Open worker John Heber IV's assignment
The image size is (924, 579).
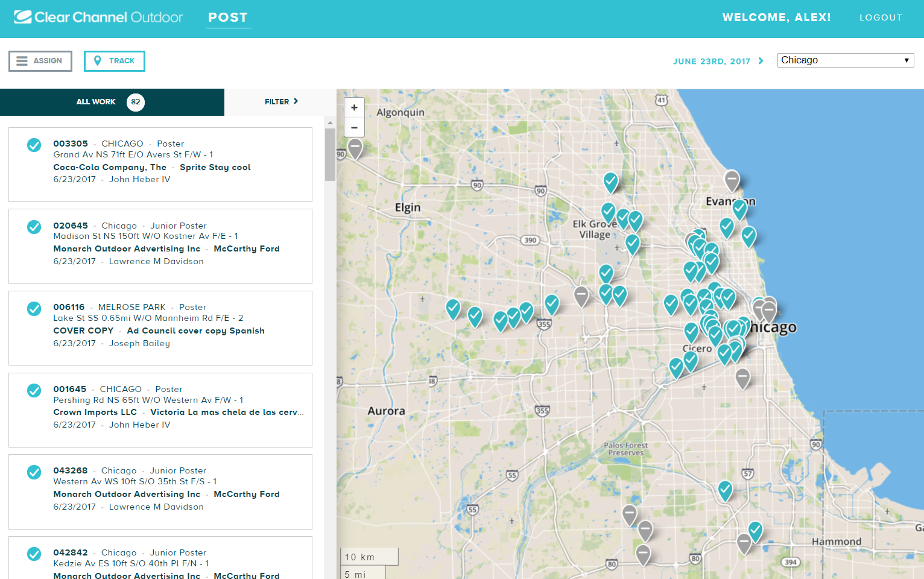tap(139, 179)
